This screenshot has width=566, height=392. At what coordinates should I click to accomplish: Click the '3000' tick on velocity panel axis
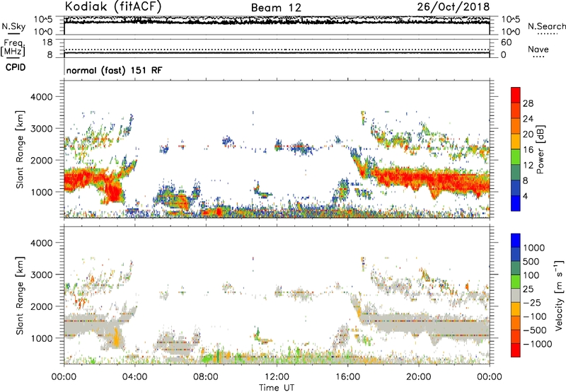click(x=41, y=275)
